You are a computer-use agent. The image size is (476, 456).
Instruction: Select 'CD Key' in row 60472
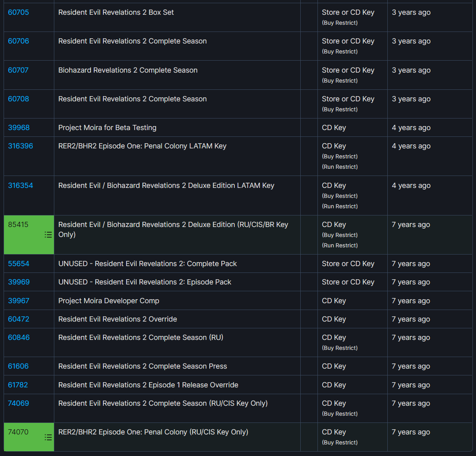pyautogui.click(x=334, y=319)
